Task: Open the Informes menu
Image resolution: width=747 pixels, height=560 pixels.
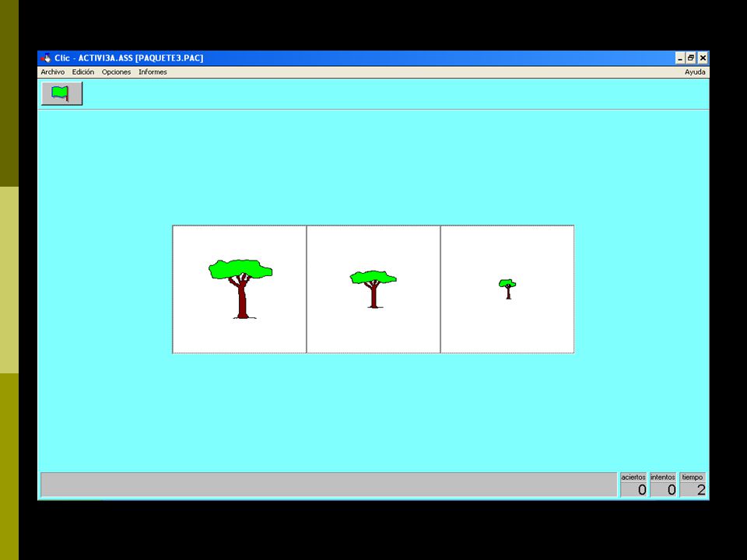Action: click(153, 72)
